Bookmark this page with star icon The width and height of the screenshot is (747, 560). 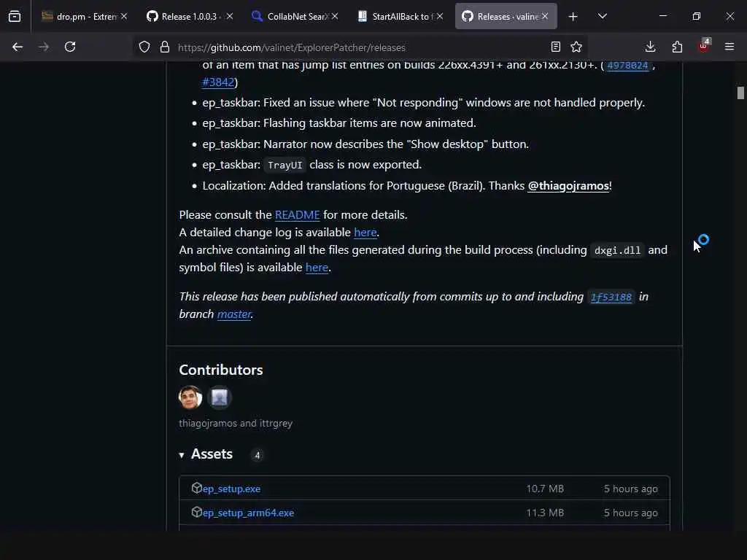click(576, 47)
